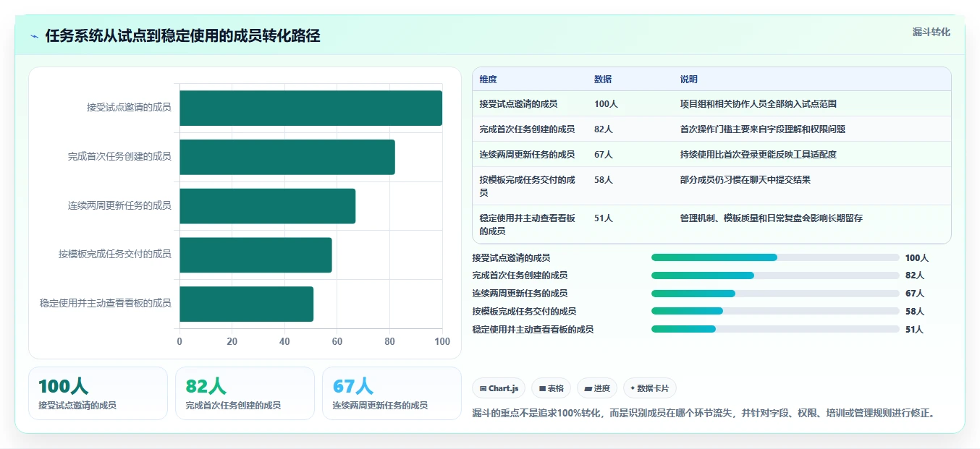Image resolution: width=980 pixels, height=449 pixels.
Task: Select the 数据卡片 chip
Action: click(650, 388)
